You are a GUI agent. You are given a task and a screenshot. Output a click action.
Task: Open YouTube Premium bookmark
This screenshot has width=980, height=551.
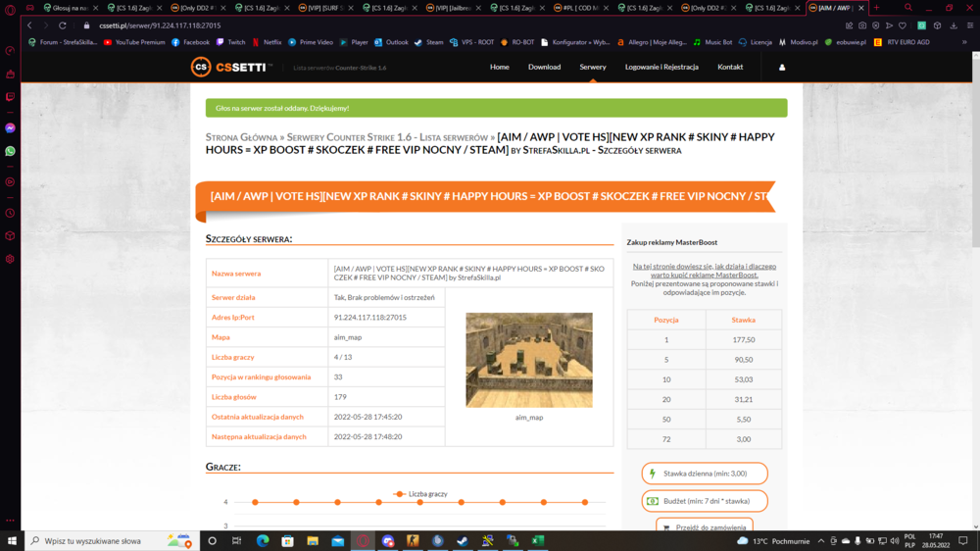pyautogui.click(x=134, y=42)
